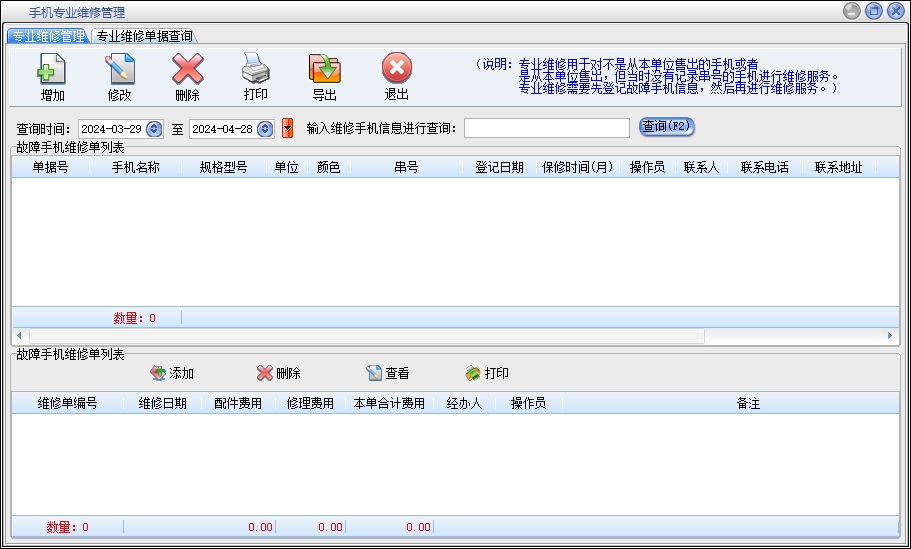Open the start date 2024-03-29 picker
Viewport: 911px width, 549px height.
[154, 129]
